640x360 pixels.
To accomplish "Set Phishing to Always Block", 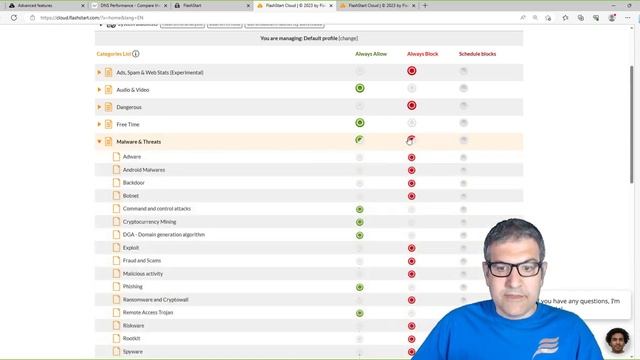I will click(411, 287).
